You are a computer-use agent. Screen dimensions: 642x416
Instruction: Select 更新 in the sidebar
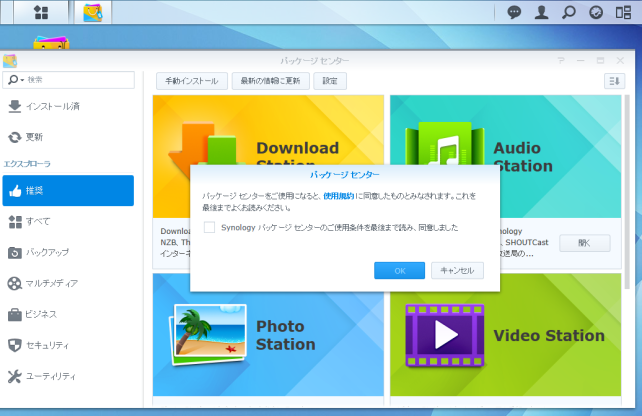pos(68,137)
